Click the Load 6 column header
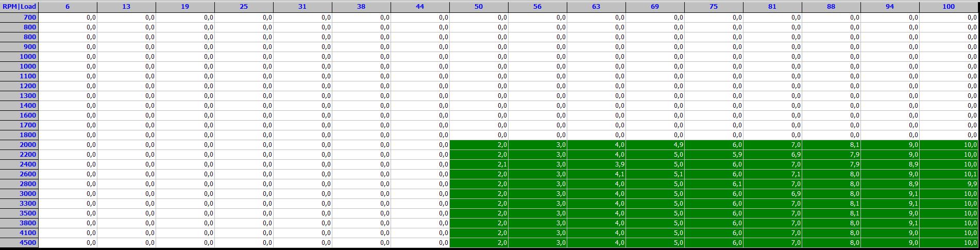The width and height of the screenshot is (980, 250). [x=67, y=7]
